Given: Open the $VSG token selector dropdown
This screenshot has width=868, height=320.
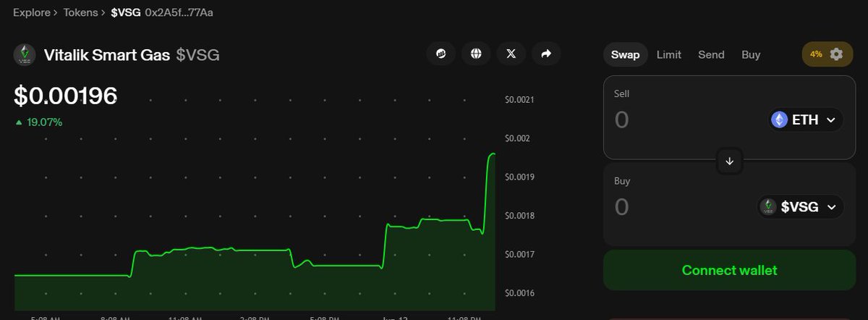Looking at the screenshot, I should [801, 207].
